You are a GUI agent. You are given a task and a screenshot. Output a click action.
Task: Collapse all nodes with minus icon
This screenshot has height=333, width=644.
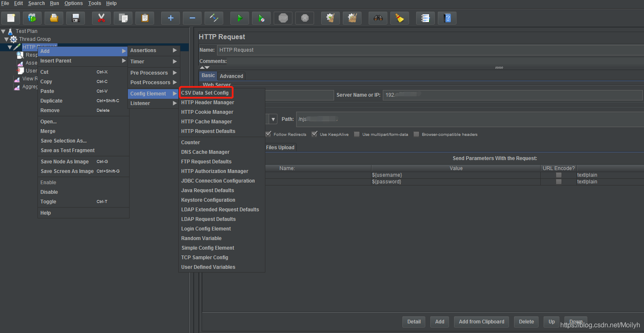pos(192,18)
